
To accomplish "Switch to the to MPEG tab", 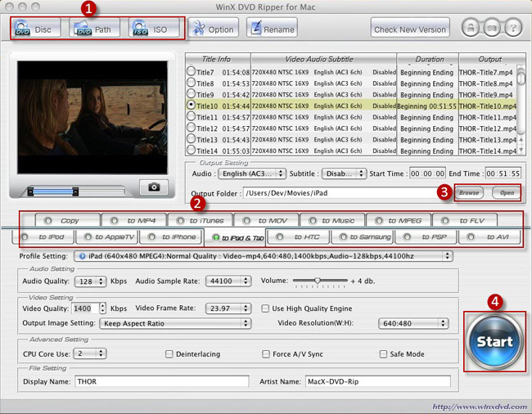I will point(399,220).
